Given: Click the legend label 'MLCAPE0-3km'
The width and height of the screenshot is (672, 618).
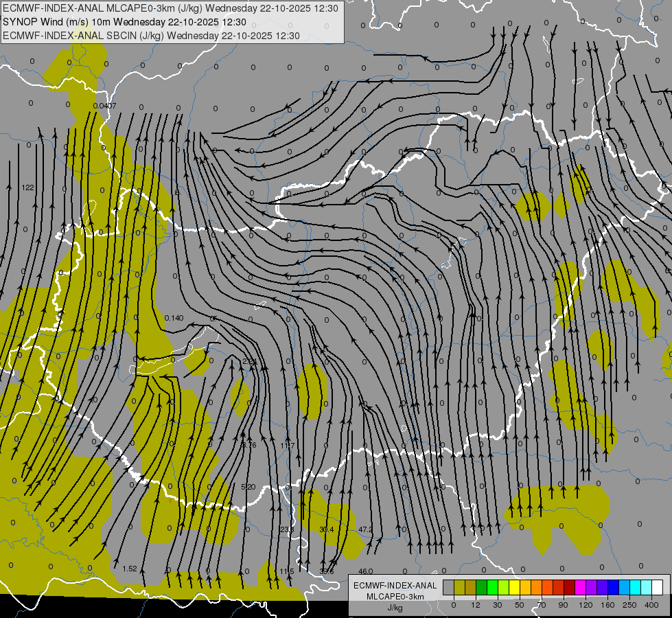Looking at the screenshot, I should click(x=395, y=597).
